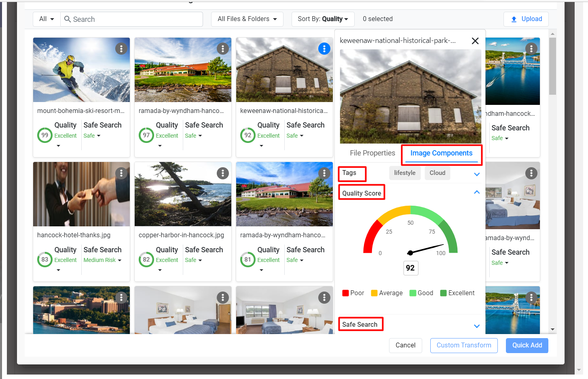Viewport: 588px width, 379px height.
Task: Open options menu on bottom-right bridge image
Action: click(531, 298)
